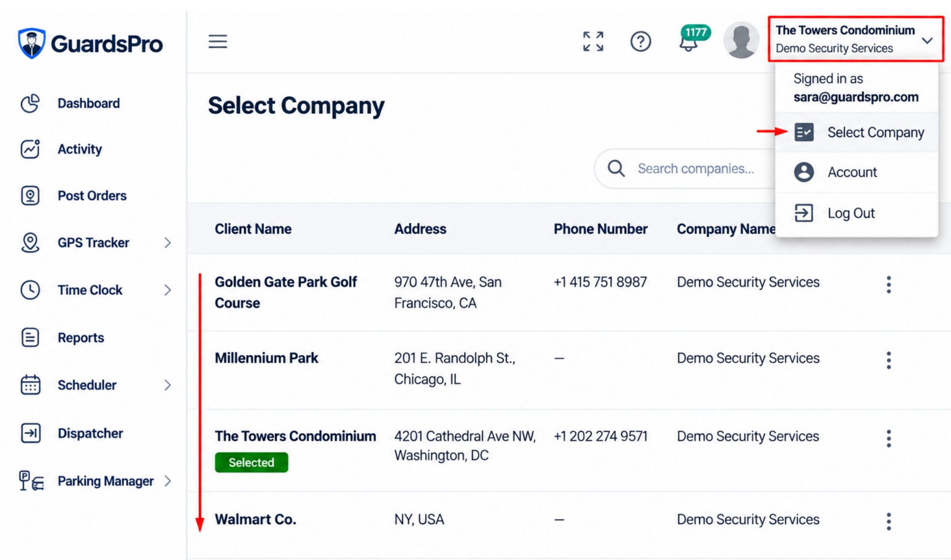Open the help question mark icon

(x=640, y=41)
